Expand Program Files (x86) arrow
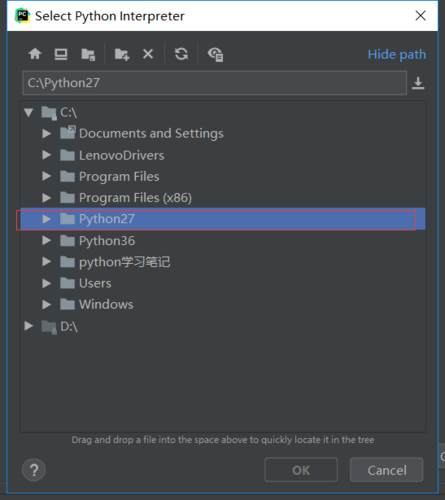Viewport: 445px width, 500px height. point(47,198)
